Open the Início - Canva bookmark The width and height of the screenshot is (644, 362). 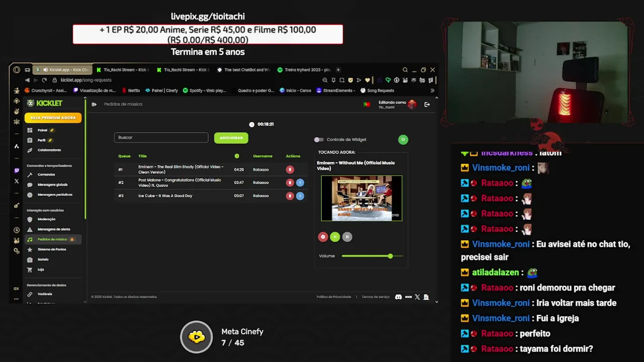coord(295,90)
